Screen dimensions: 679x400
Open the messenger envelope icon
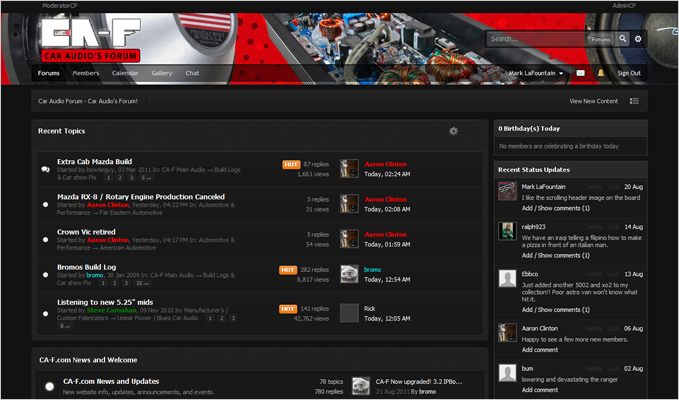pos(581,73)
